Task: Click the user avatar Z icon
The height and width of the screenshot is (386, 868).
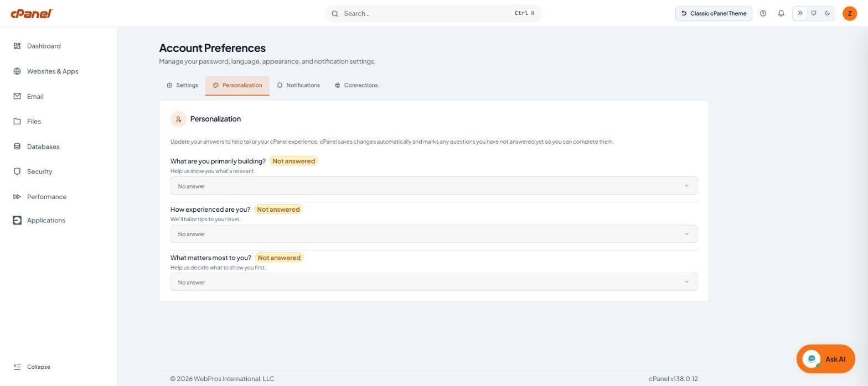Action: coord(850,13)
